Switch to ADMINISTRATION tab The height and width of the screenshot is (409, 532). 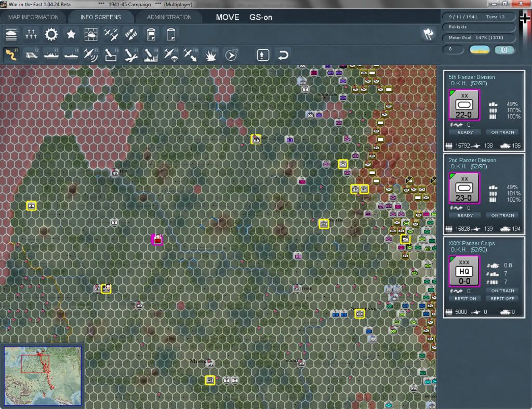pyautogui.click(x=169, y=17)
